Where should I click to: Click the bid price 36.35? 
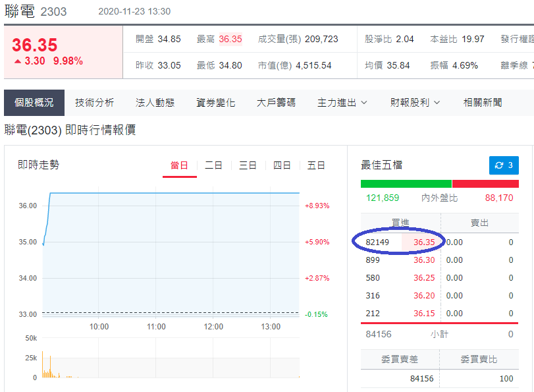pyautogui.click(x=424, y=242)
